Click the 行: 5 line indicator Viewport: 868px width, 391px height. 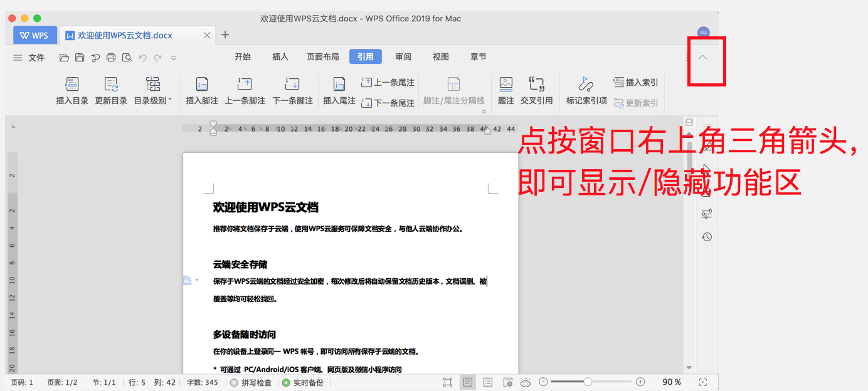(137, 382)
